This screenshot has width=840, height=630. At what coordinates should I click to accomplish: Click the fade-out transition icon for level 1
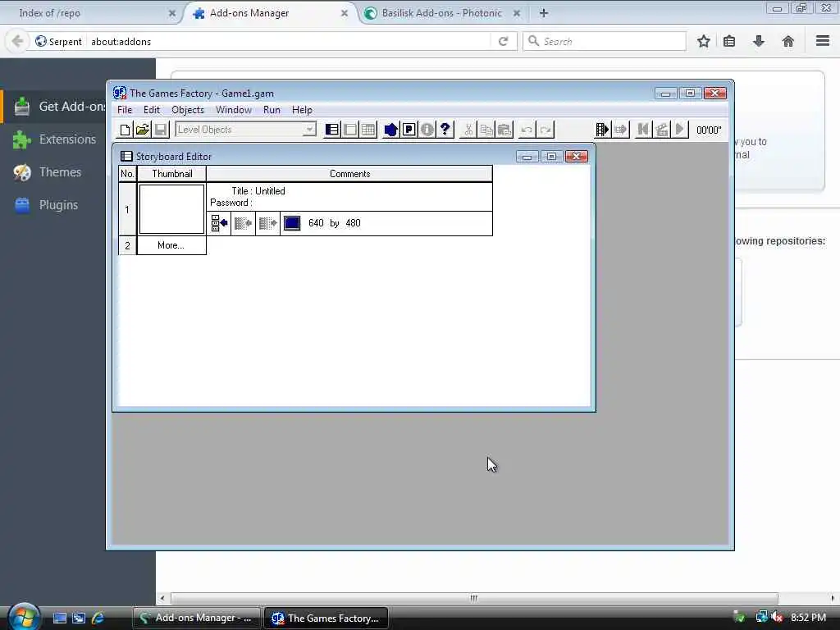point(268,223)
